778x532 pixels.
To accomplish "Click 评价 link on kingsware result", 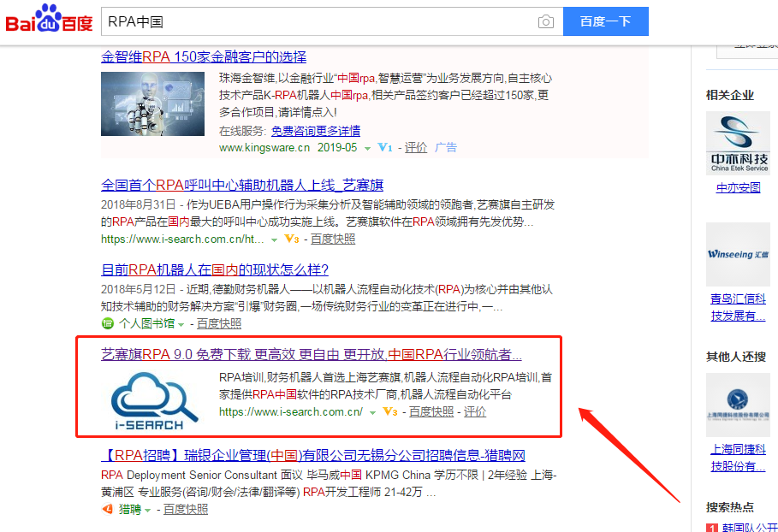I will 416,148.
